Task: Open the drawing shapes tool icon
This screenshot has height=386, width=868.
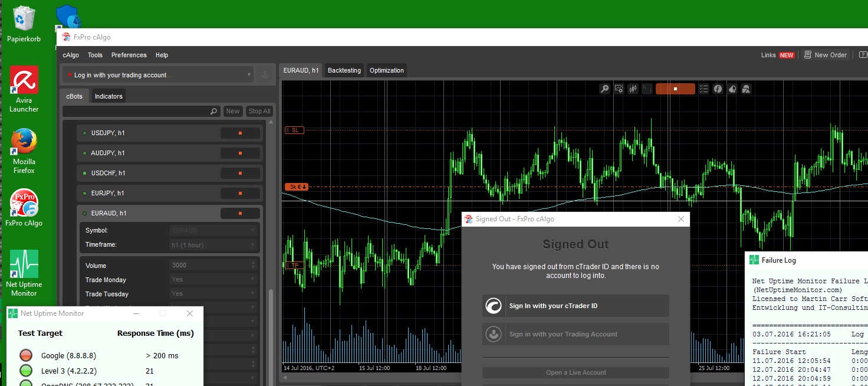Action: point(746,89)
